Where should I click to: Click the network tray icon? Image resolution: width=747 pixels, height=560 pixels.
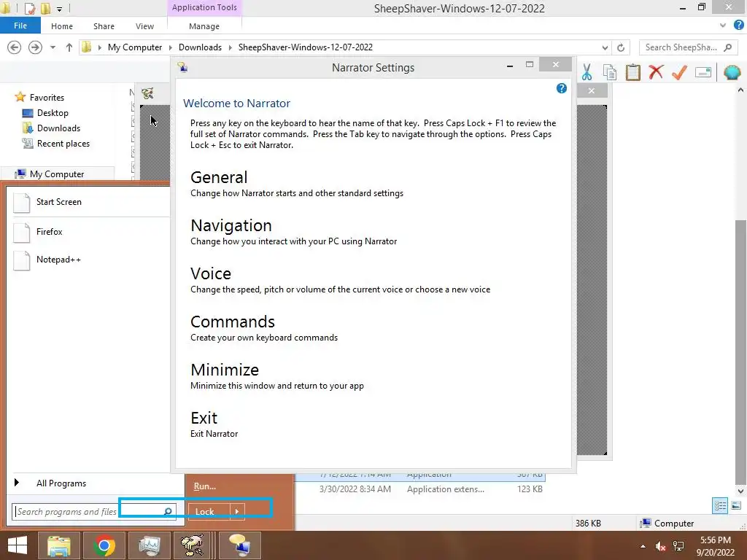click(678, 546)
